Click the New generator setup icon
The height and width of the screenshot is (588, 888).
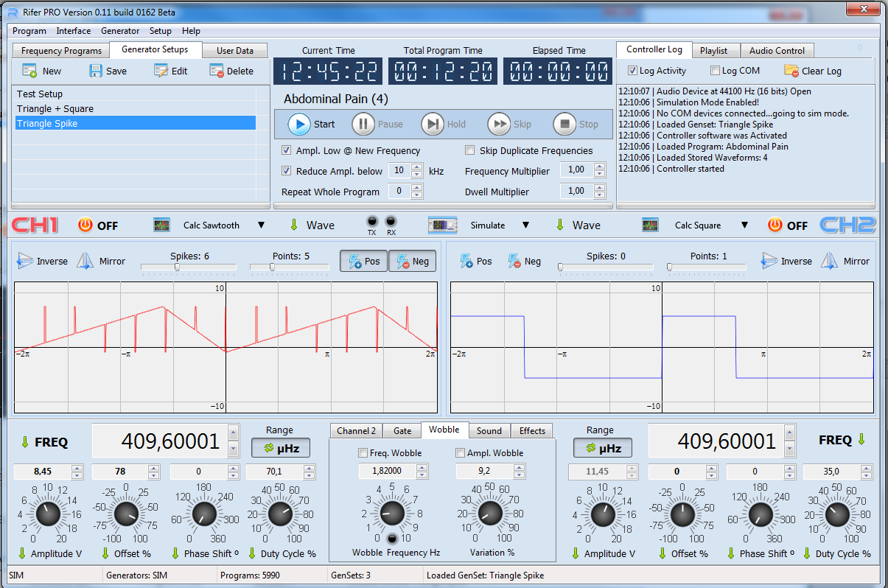pos(29,71)
